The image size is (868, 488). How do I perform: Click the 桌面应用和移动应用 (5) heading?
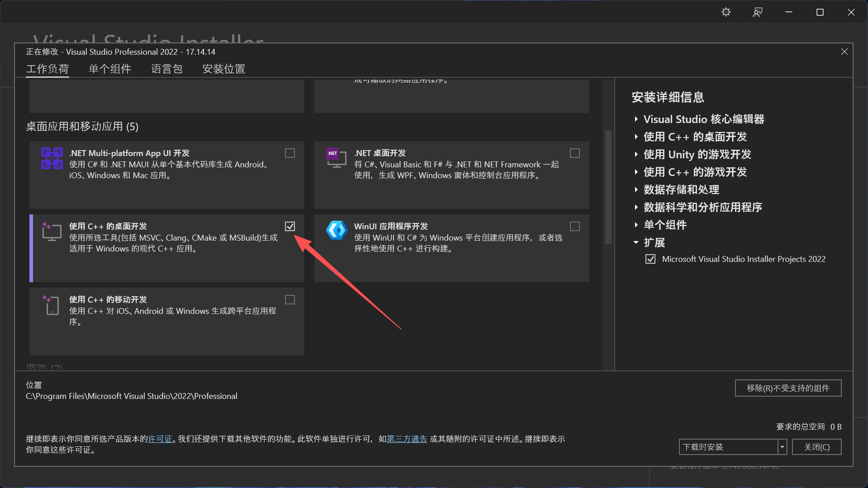(x=82, y=126)
